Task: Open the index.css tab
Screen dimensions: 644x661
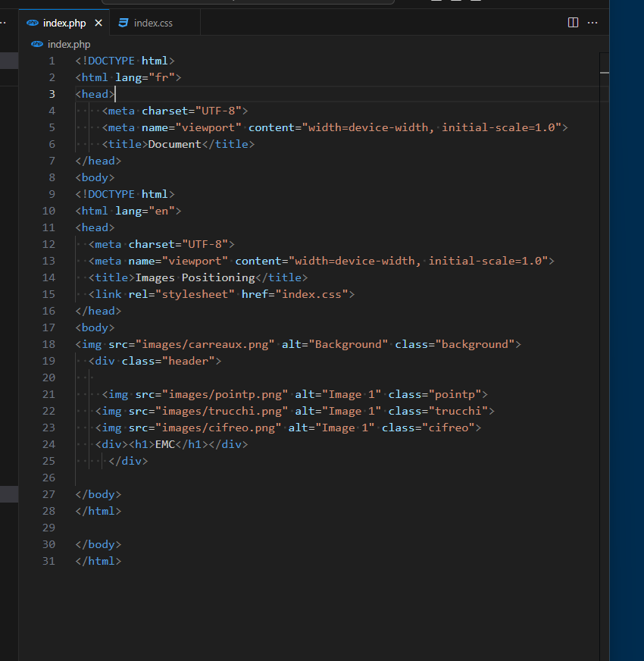Action: click(153, 23)
